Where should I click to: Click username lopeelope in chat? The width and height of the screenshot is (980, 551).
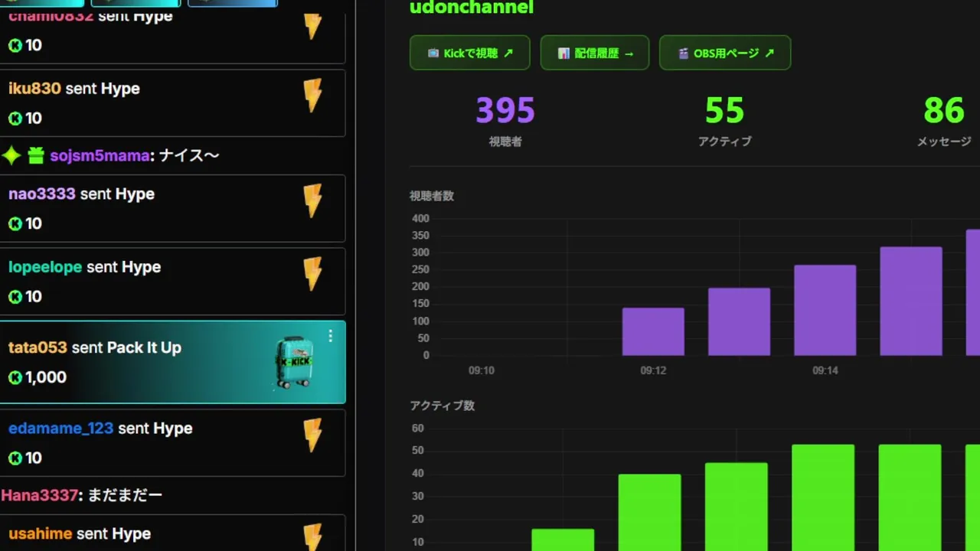[x=45, y=267]
